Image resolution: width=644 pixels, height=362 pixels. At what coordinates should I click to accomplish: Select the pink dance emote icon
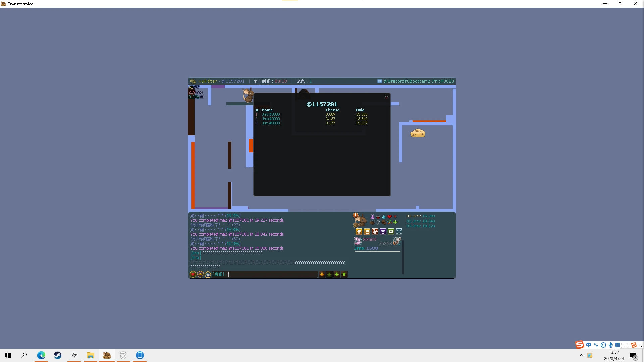click(x=372, y=217)
